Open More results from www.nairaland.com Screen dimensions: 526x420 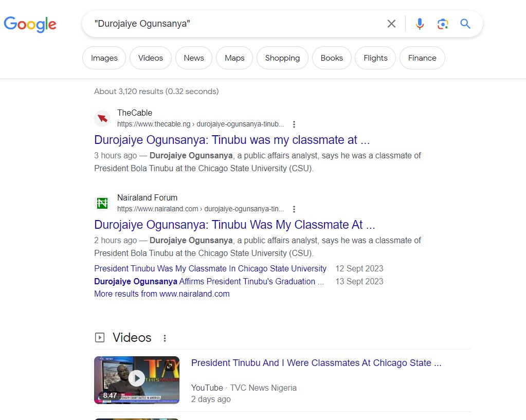click(161, 294)
